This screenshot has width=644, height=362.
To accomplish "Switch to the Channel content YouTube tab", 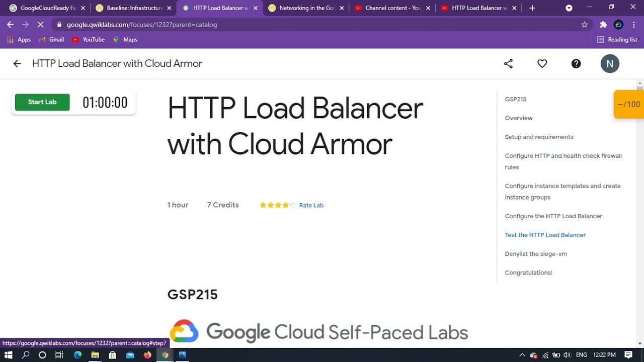I will point(392,8).
